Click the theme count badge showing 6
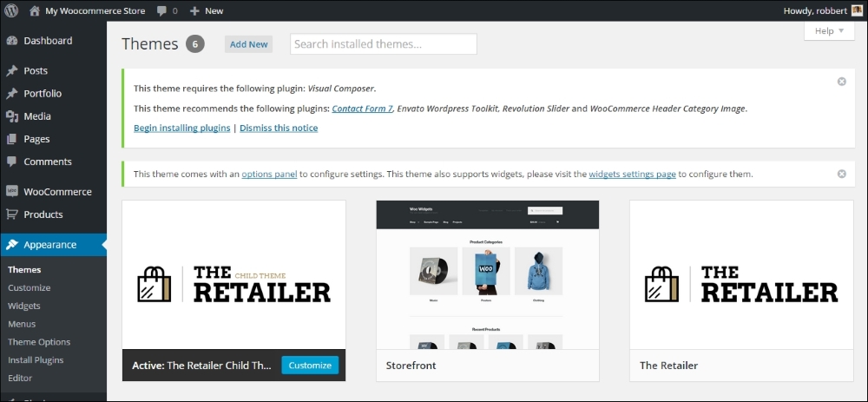 (194, 43)
